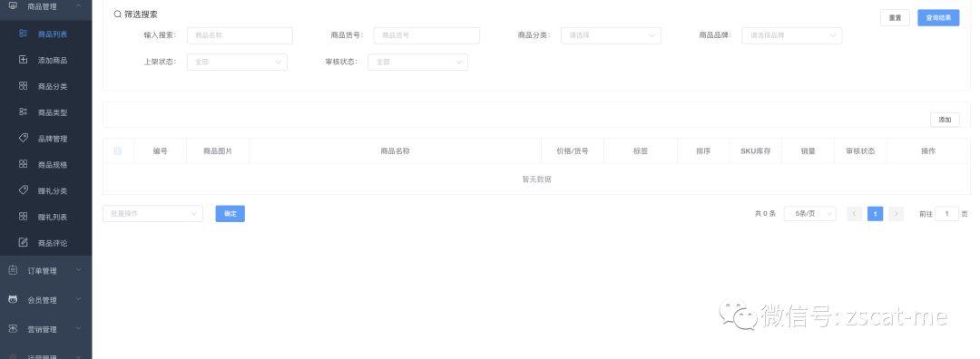Expand the 营销管理 menu chevron
This screenshot has width=980, height=359.
[x=78, y=329]
